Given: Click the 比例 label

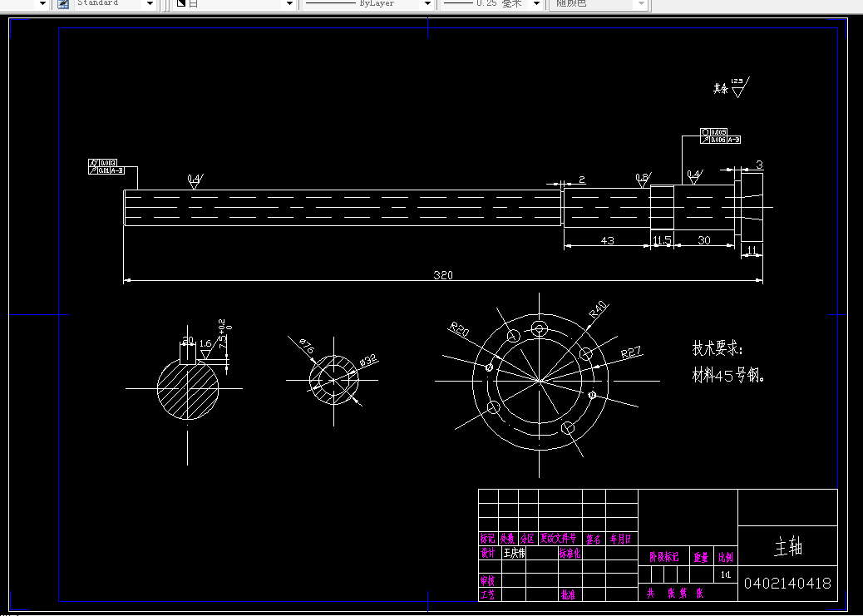Looking at the screenshot, I should point(726,557).
